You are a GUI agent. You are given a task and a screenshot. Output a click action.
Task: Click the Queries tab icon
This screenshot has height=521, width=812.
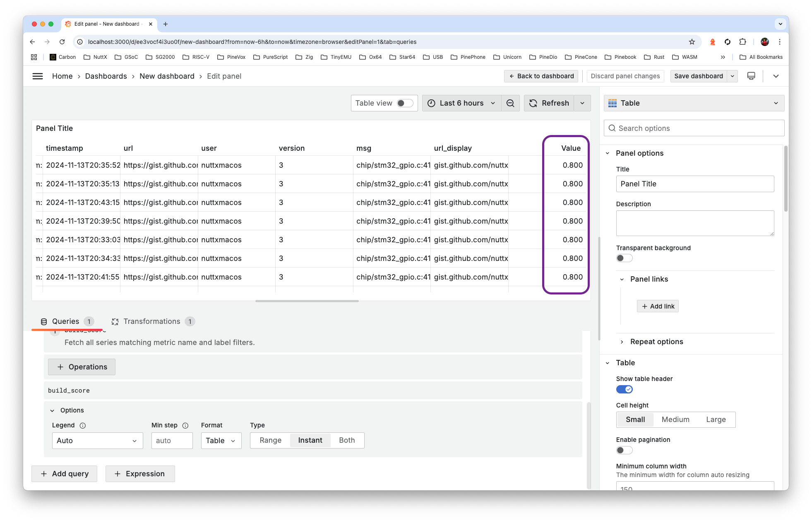point(43,321)
